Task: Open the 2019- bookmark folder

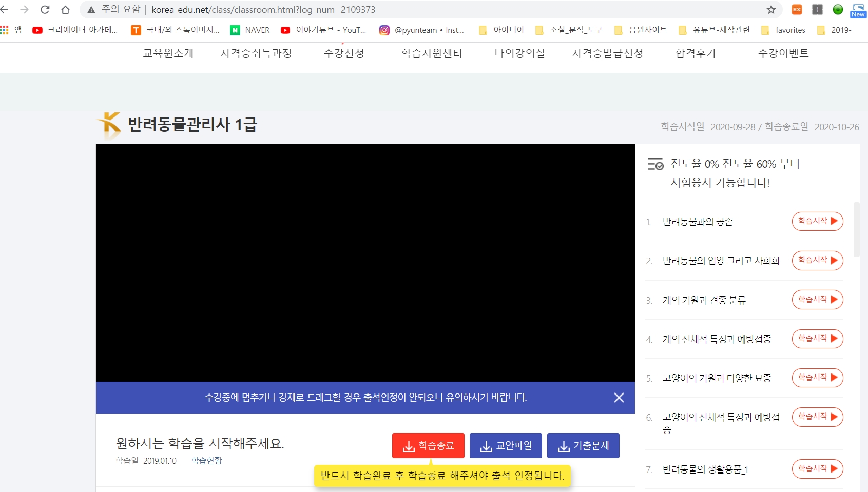Action: click(x=835, y=30)
